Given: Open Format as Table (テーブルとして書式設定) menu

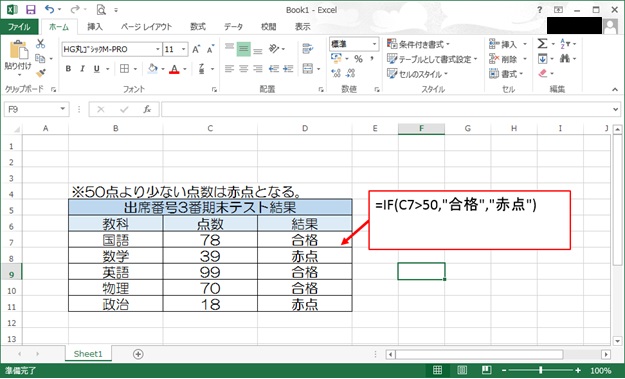Looking at the screenshot, I should [432, 59].
